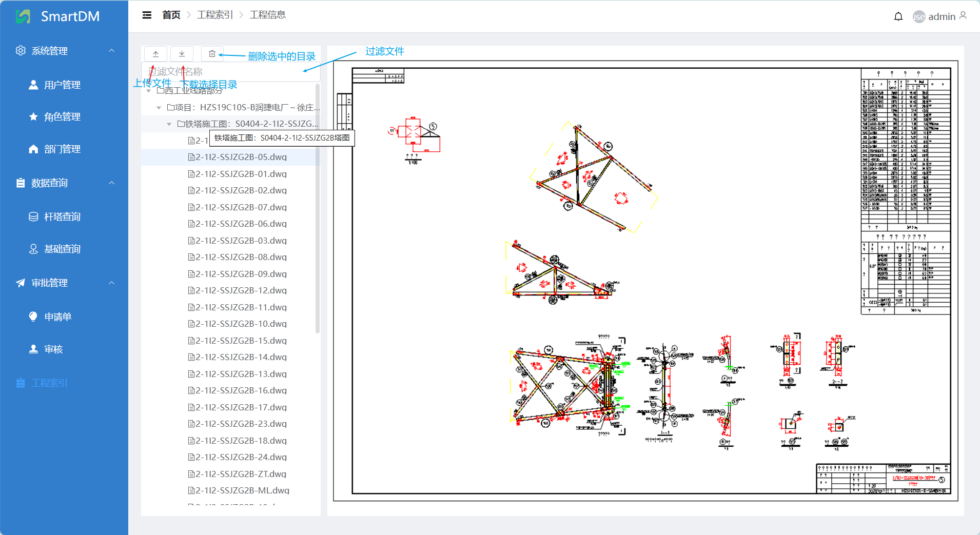Open the 申请单 page
The image size is (980, 535).
[x=64, y=316]
